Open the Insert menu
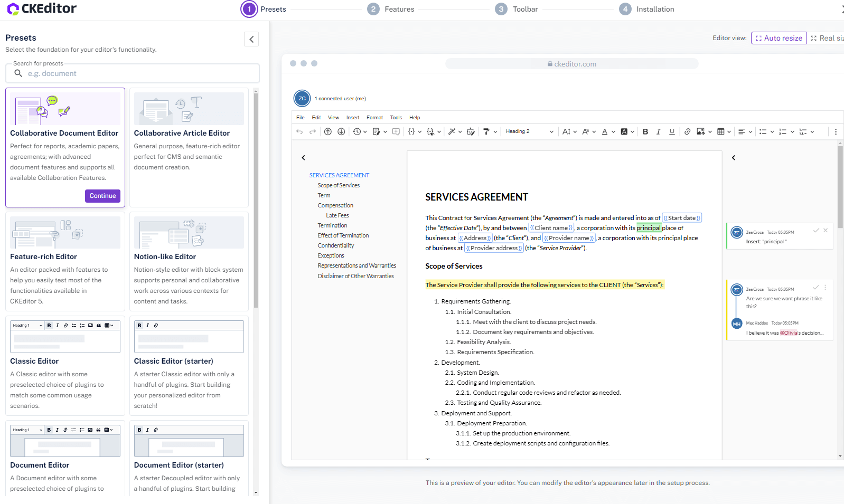Screen dimensions: 844x504 click(352, 118)
